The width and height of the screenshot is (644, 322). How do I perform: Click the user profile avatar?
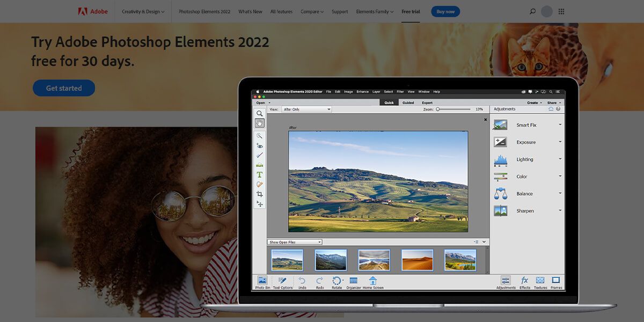(546, 11)
